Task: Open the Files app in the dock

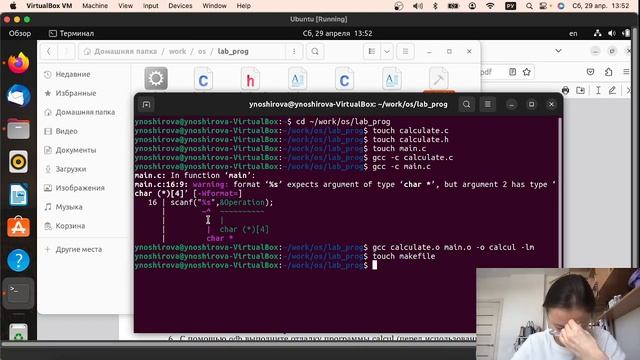Action: (18, 129)
